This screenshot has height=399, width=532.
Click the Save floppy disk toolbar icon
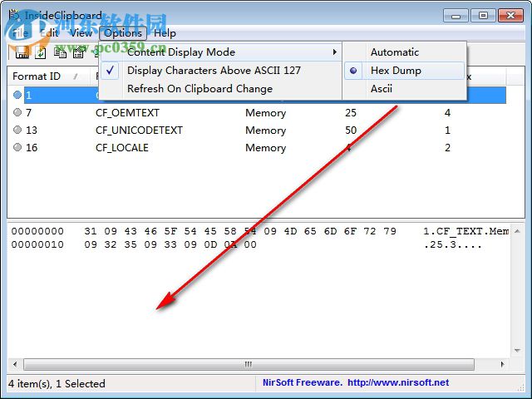pyautogui.click(x=22, y=52)
